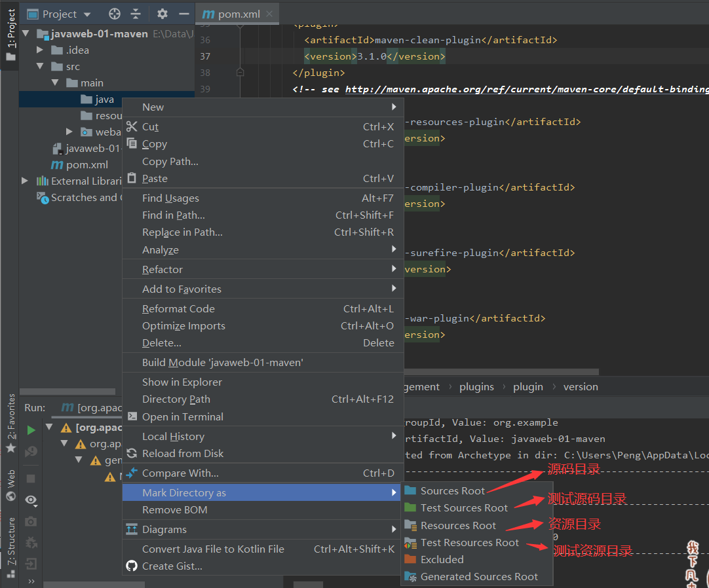Collapse the main folder

(x=54, y=83)
